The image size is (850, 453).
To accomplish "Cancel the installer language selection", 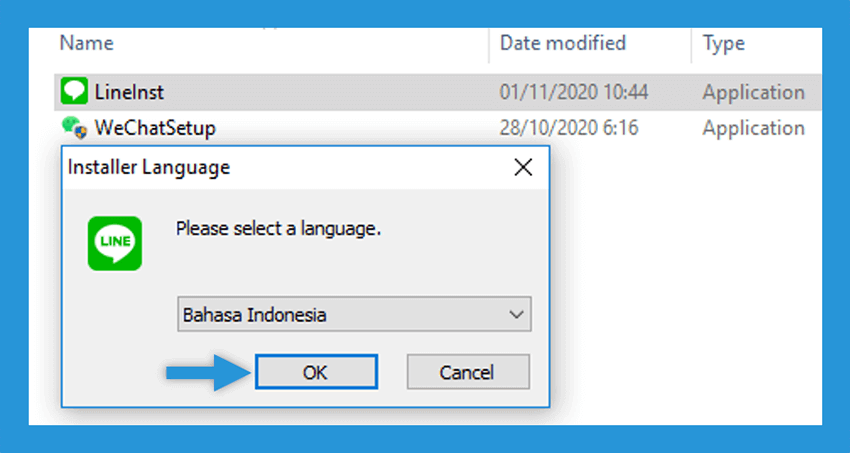I will [468, 372].
